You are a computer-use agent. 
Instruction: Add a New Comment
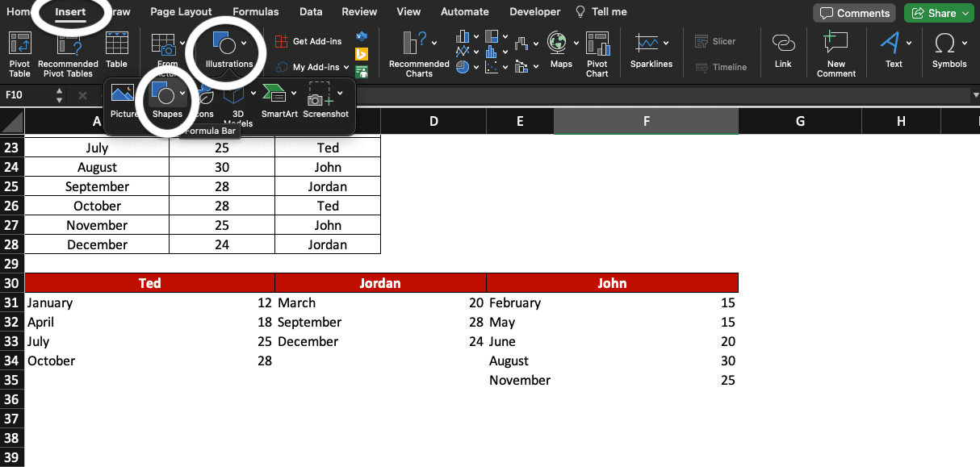835,53
